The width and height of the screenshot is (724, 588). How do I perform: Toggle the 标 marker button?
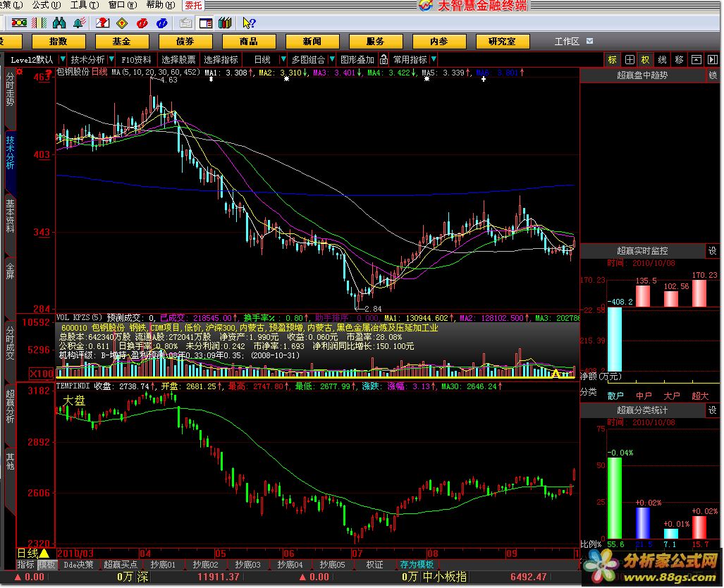tap(612, 60)
